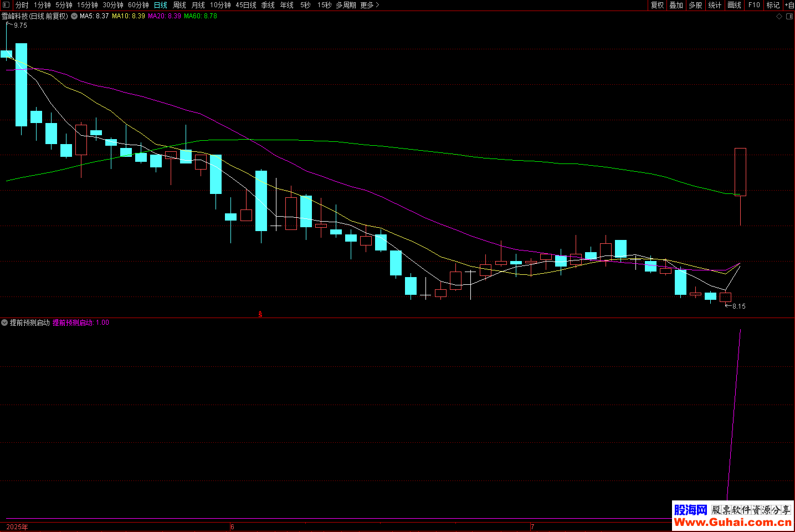The image size is (795, 532).
Task: Select the 15秒 period
Action: click(x=325, y=5)
